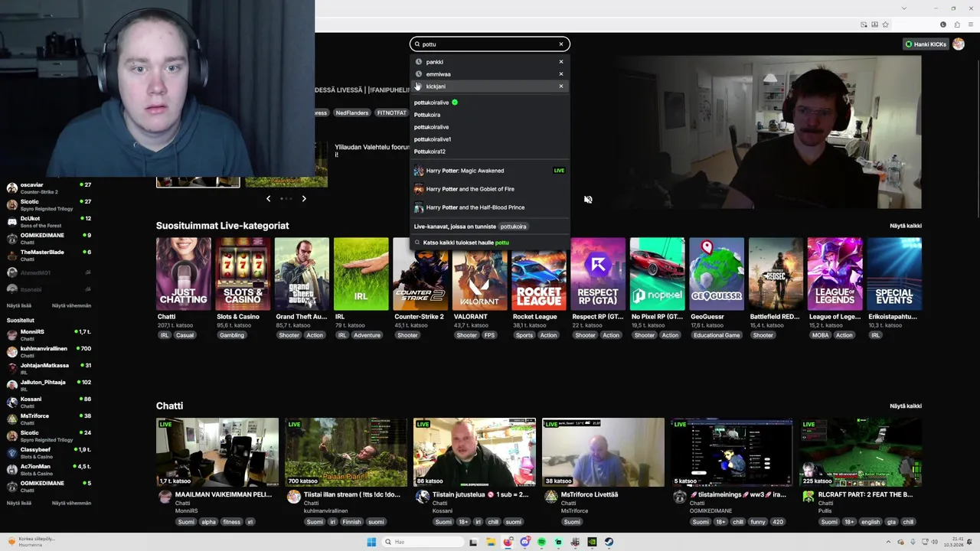Open the Special Events category thumbnail
Viewport: 980px width, 551px height.
click(894, 274)
